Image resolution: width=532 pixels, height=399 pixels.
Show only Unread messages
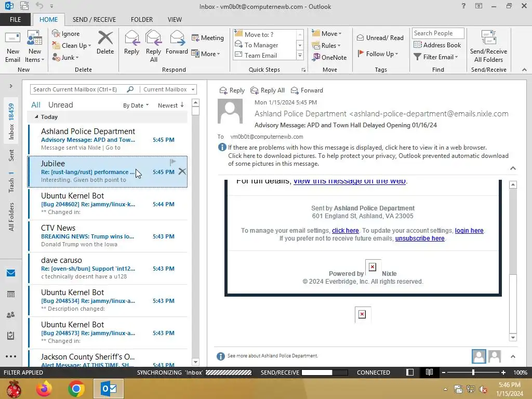coord(60,105)
